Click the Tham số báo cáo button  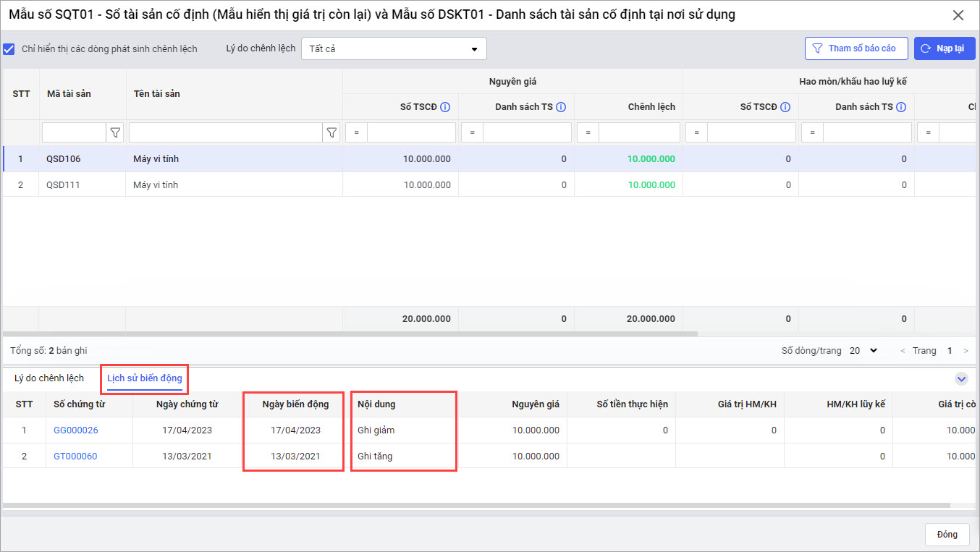pyautogui.click(x=856, y=48)
